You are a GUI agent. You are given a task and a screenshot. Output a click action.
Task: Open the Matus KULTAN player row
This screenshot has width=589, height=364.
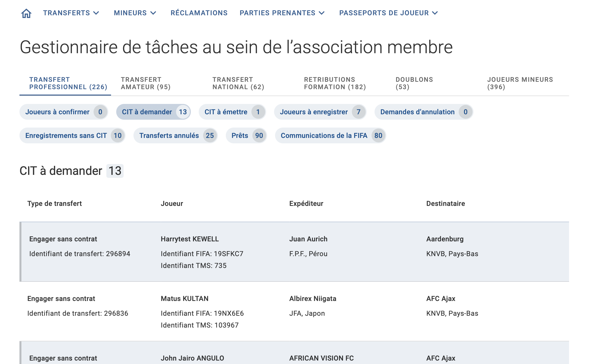pos(294,311)
